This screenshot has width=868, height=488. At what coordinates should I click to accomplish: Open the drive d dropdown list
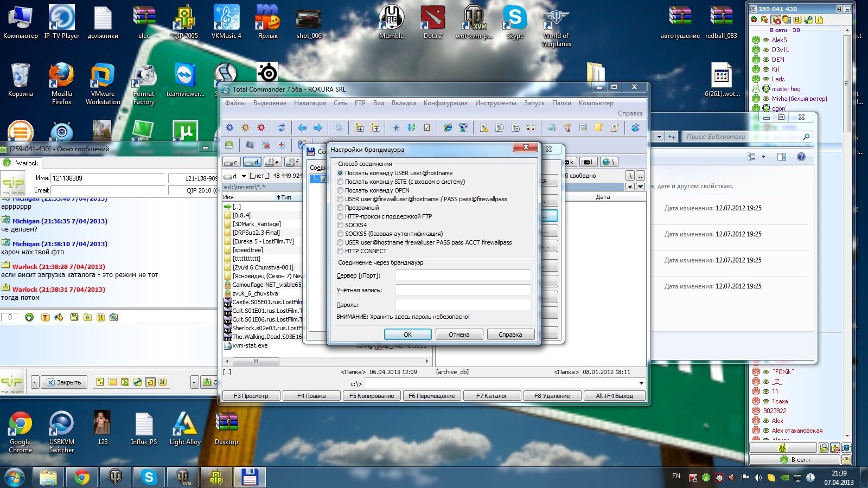tap(244, 176)
